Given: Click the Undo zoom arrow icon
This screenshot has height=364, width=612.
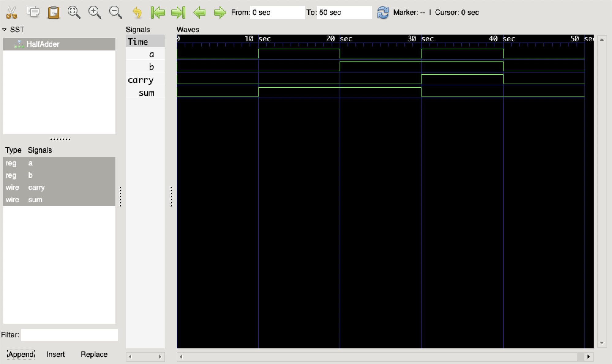Looking at the screenshot, I should click(x=137, y=13).
